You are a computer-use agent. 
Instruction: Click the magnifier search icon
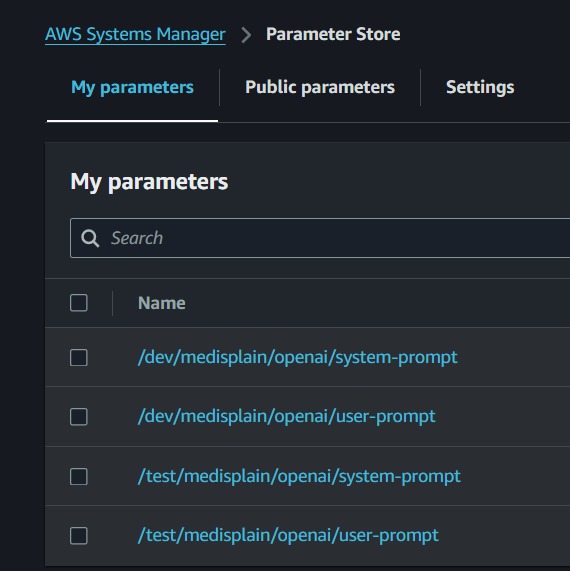90,239
